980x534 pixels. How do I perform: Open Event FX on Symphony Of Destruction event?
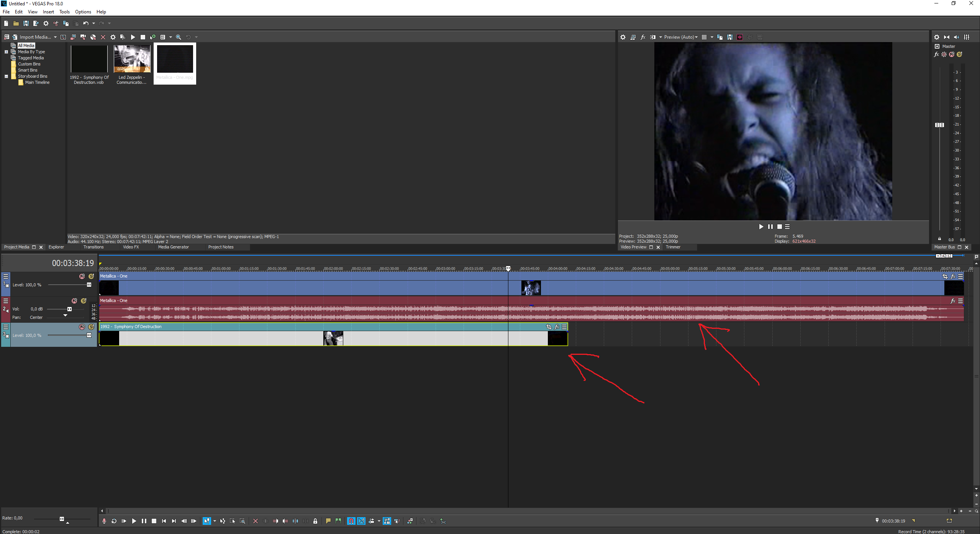coord(557,327)
